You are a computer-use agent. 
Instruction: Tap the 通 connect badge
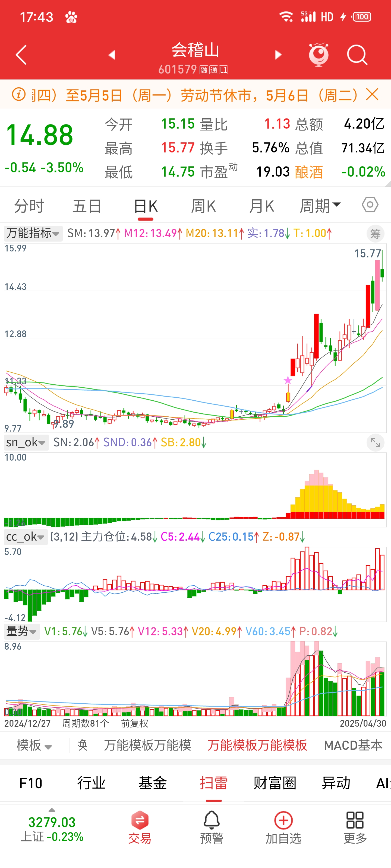pos(214,70)
